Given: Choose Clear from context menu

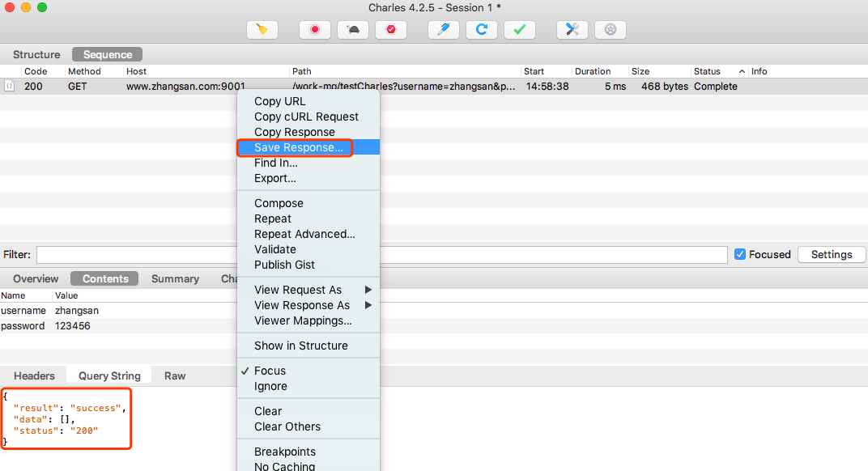Looking at the screenshot, I should point(308,411).
